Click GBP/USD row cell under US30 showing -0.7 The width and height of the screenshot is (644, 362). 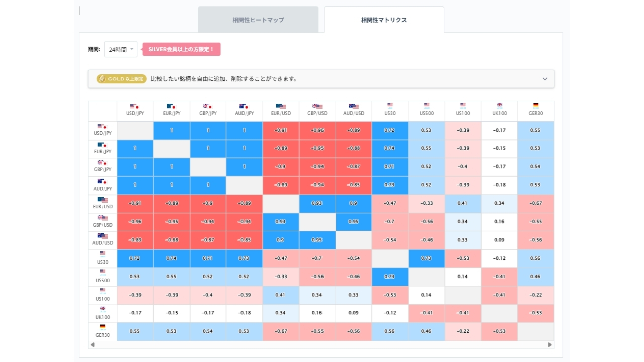pyautogui.click(x=390, y=222)
